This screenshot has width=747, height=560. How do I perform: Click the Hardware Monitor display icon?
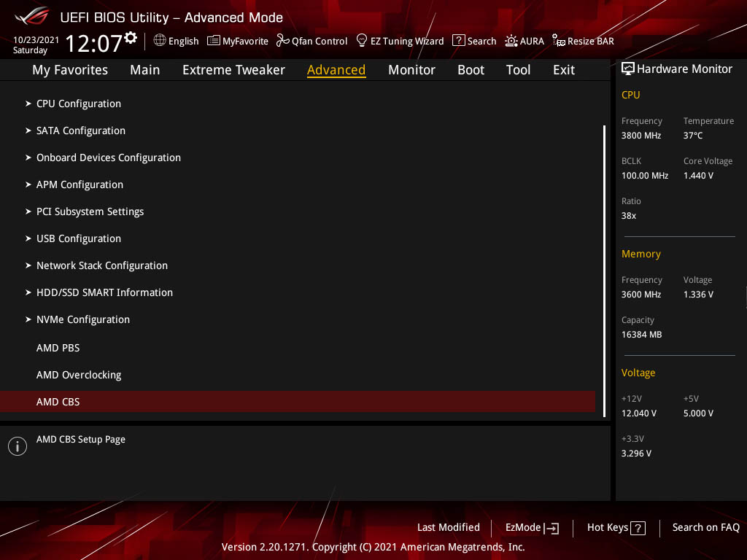[x=628, y=69]
